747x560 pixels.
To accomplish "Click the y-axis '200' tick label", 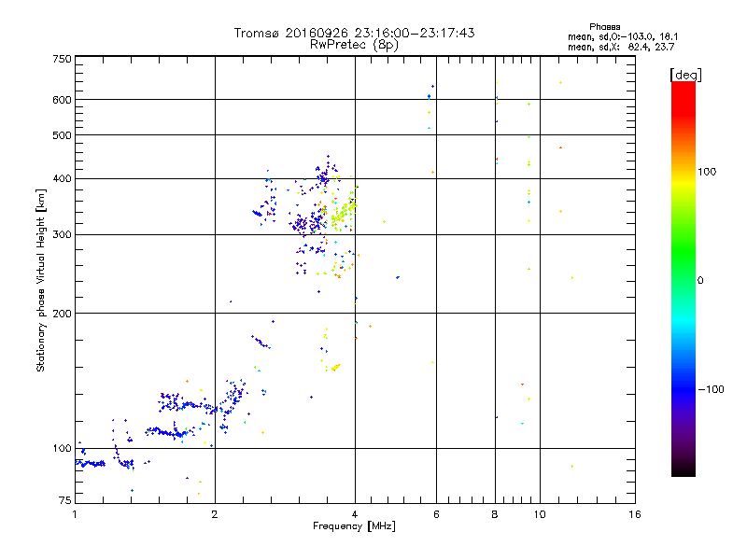I will point(63,314).
